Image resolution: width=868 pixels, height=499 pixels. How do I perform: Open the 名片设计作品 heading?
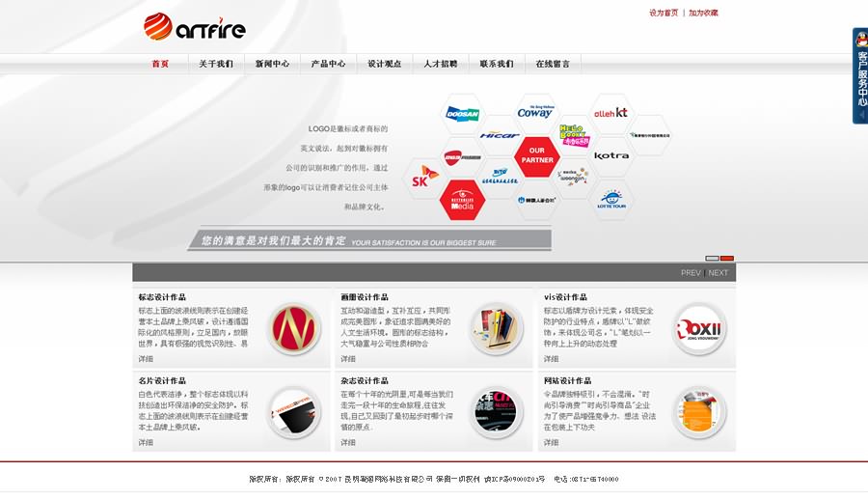click(162, 381)
